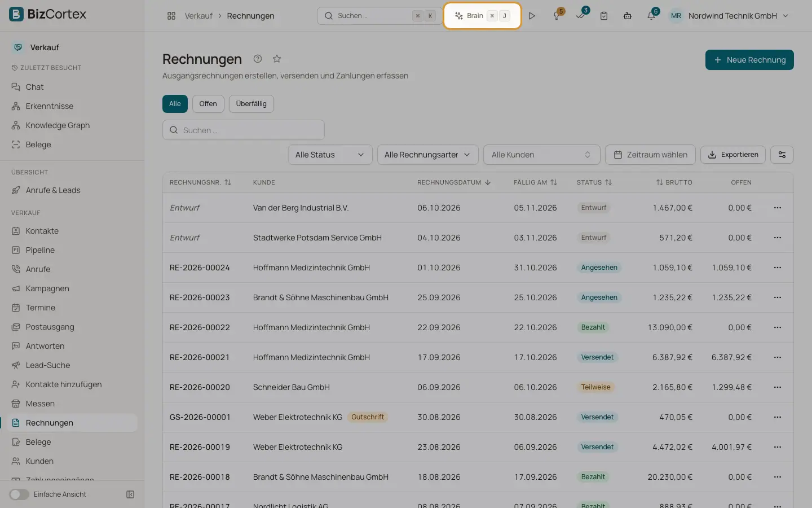Open the robot assistant icon in top bar
This screenshot has width=812, height=508.
[628, 16]
